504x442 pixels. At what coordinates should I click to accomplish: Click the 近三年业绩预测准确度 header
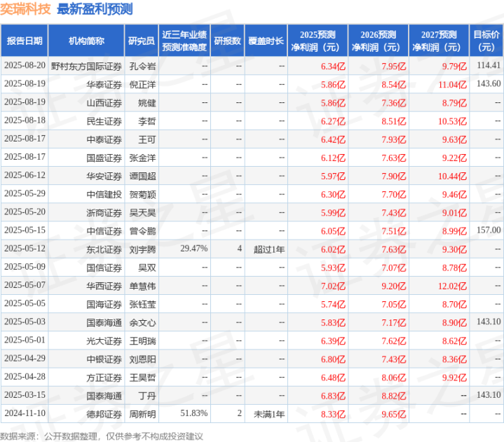(184, 41)
